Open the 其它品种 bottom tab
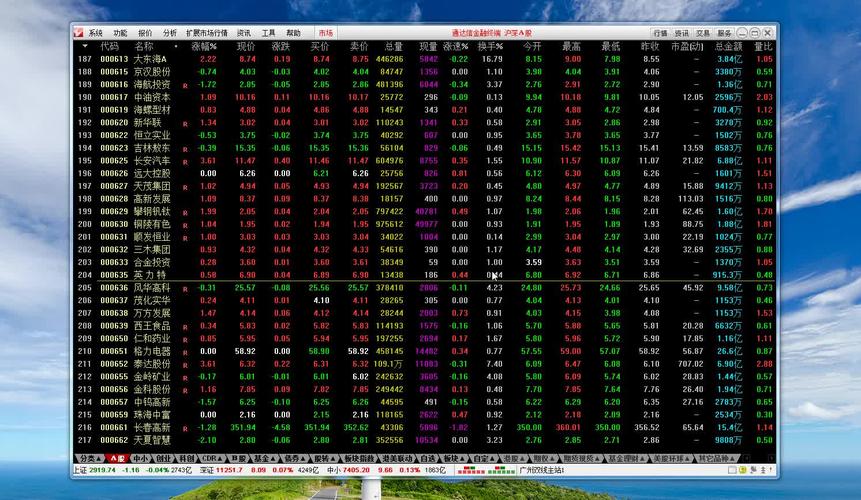 pyautogui.click(x=717, y=458)
